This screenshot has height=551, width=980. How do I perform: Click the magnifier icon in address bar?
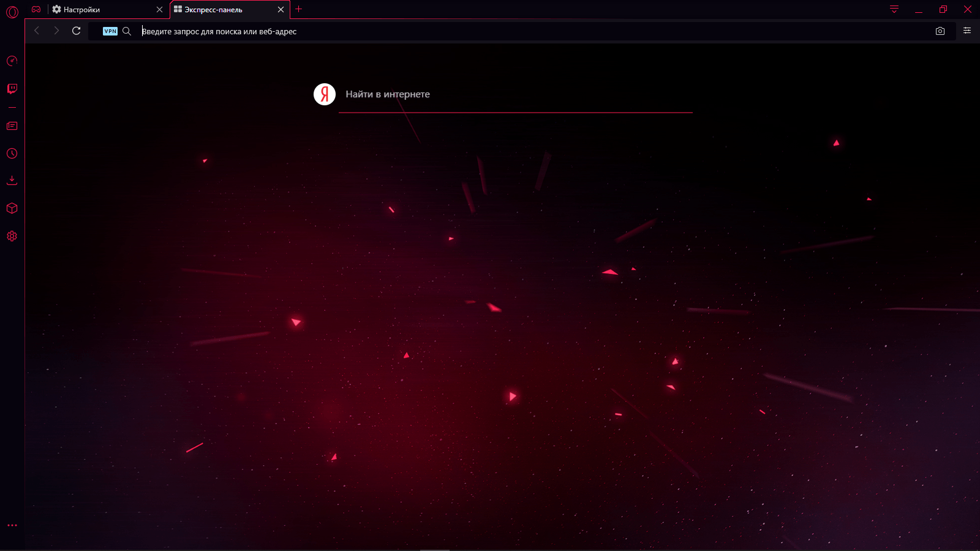127,31
